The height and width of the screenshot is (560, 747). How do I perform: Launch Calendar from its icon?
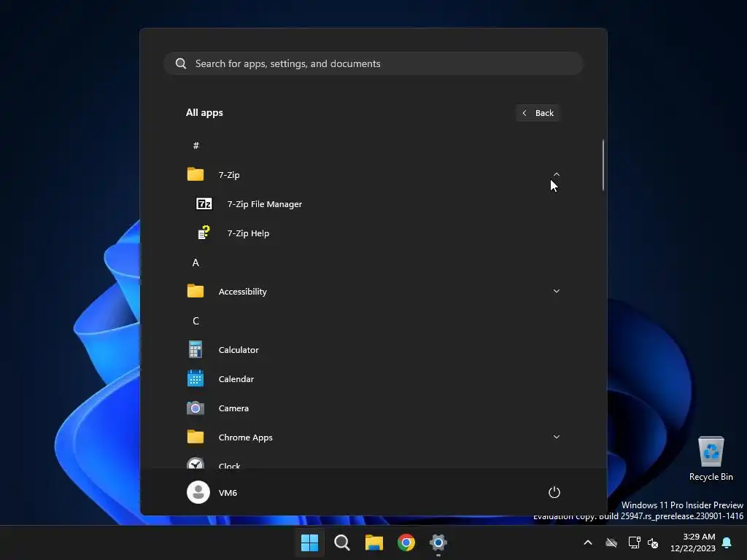pos(196,378)
